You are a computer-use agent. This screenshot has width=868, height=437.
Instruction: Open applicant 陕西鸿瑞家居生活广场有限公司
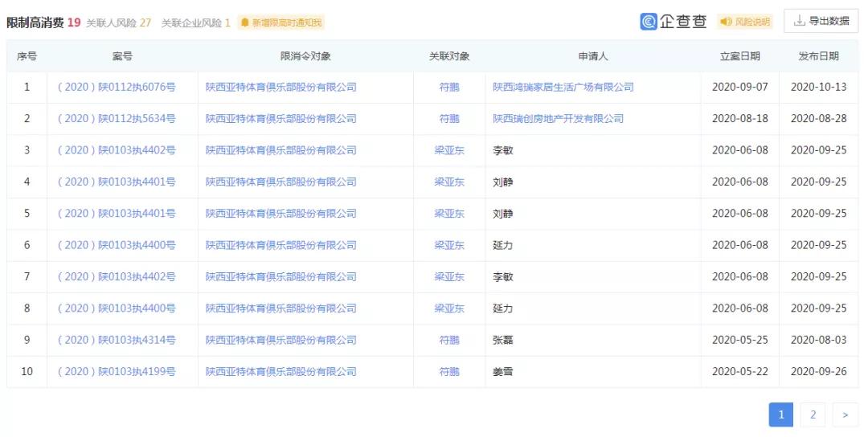click(x=563, y=87)
